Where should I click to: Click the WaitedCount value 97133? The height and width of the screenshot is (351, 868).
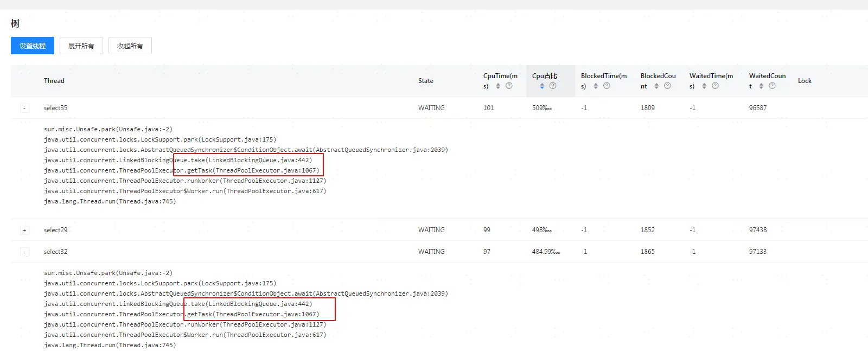tap(758, 252)
